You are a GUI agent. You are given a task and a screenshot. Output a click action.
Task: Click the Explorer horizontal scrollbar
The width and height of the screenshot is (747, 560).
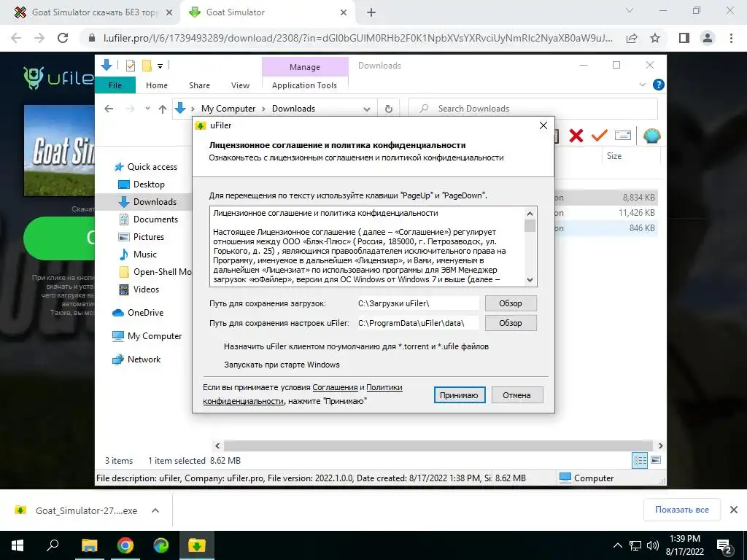438,446
